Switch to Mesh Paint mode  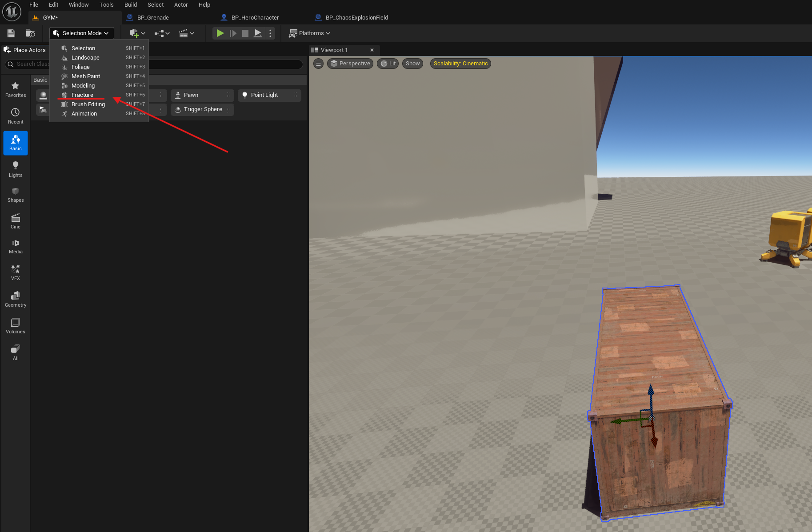pos(99,76)
